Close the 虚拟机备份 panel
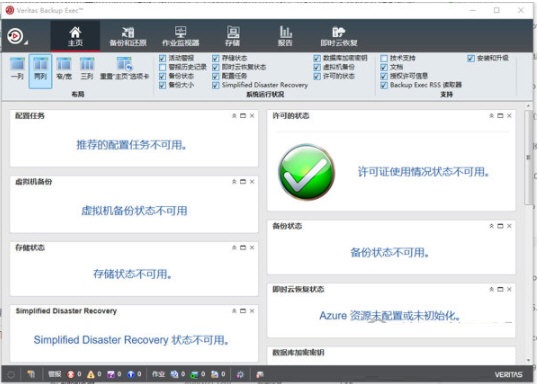This screenshot has height=384, width=538. (252, 182)
